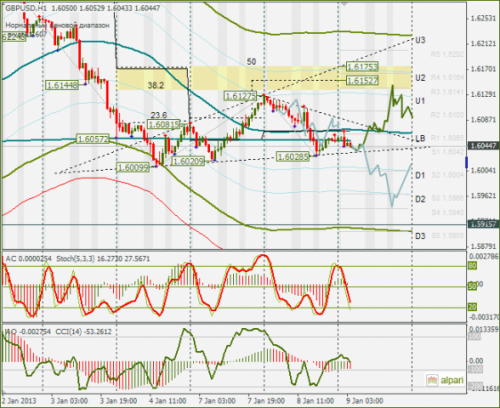Viewport: 500px width, 408px height.
Task: Click the 1.62531 price axis value
Action: pyautogui.click(x=483, y=19)
